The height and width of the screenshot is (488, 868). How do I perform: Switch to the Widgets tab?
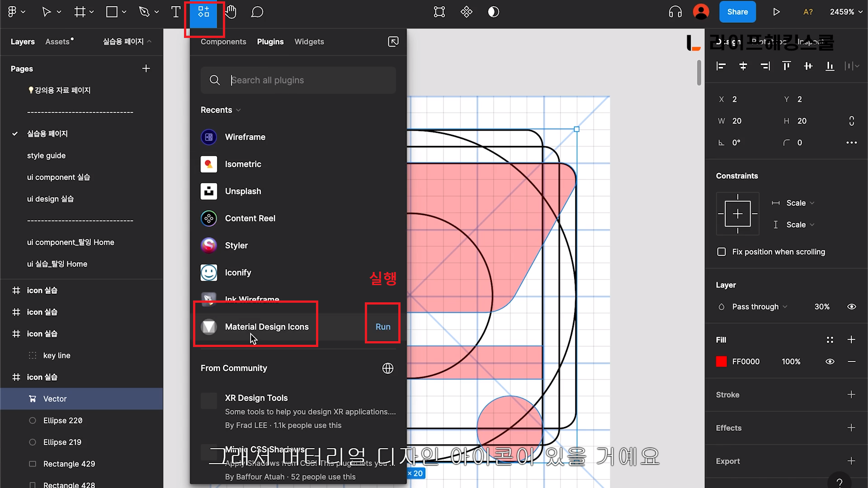click(309, 42)
